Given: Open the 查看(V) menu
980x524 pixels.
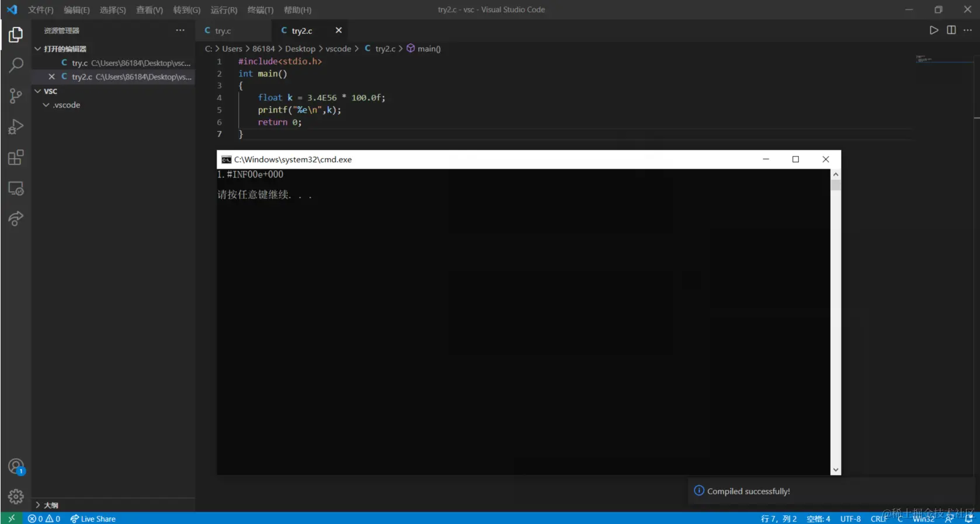Looking at the screenshot, I should [150, 10].
